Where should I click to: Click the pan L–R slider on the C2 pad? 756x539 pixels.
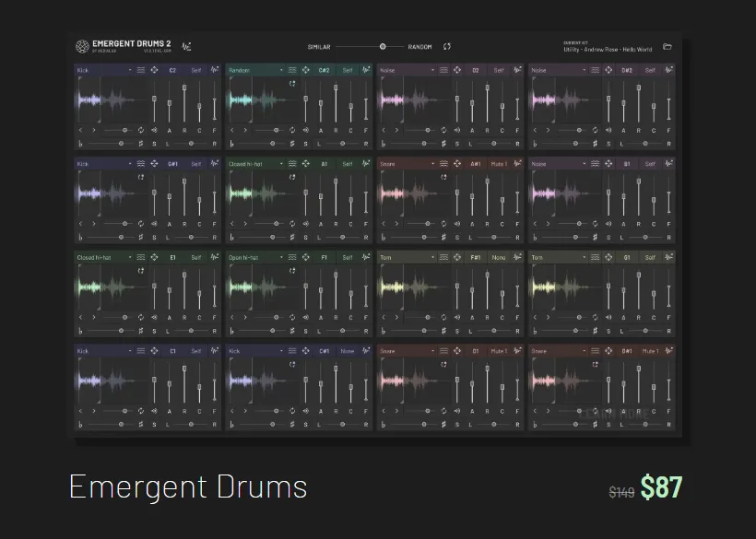[192, 144]
